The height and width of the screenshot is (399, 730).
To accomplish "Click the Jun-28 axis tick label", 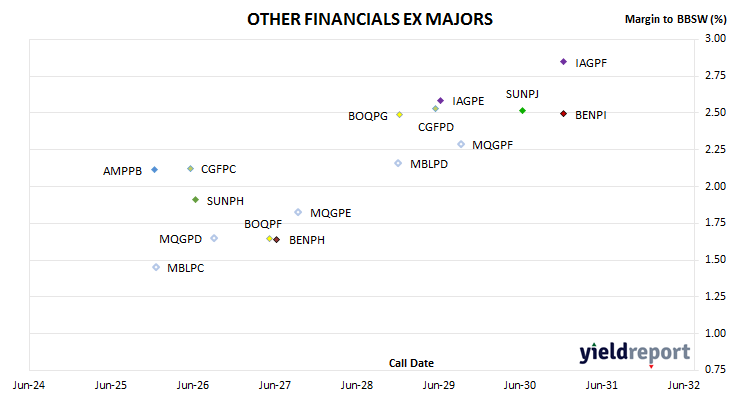I will pyautogui.click(x=357, y=385).
